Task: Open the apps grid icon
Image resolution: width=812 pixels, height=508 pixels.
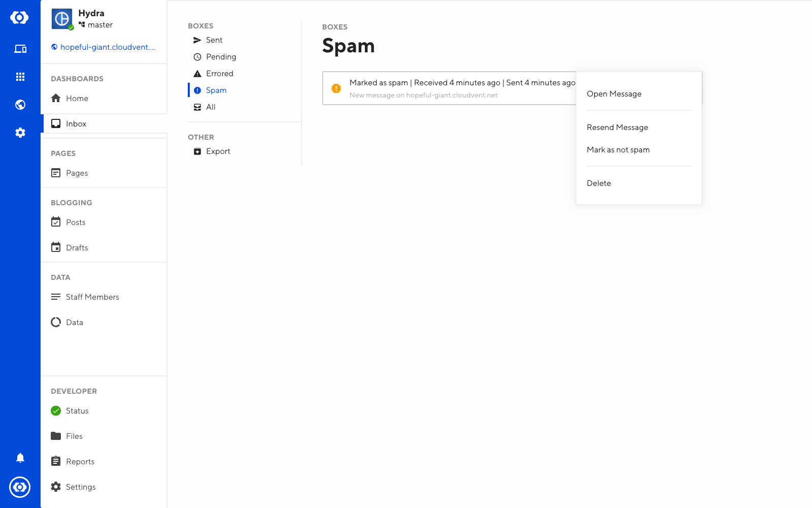Action: [20, 77]
